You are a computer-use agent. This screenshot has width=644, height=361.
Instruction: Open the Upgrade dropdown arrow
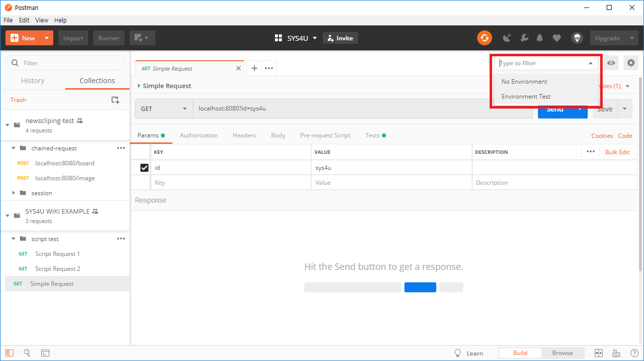point(632,38)
